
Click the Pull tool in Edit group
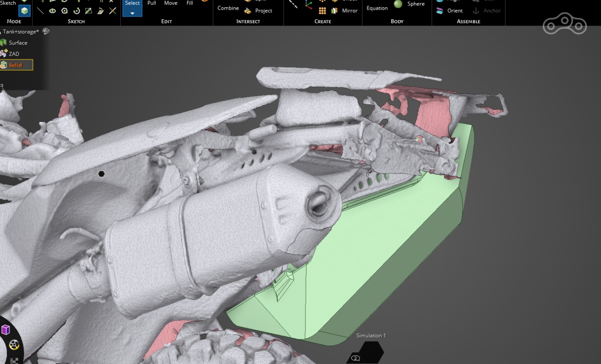(x=152, y=3)
